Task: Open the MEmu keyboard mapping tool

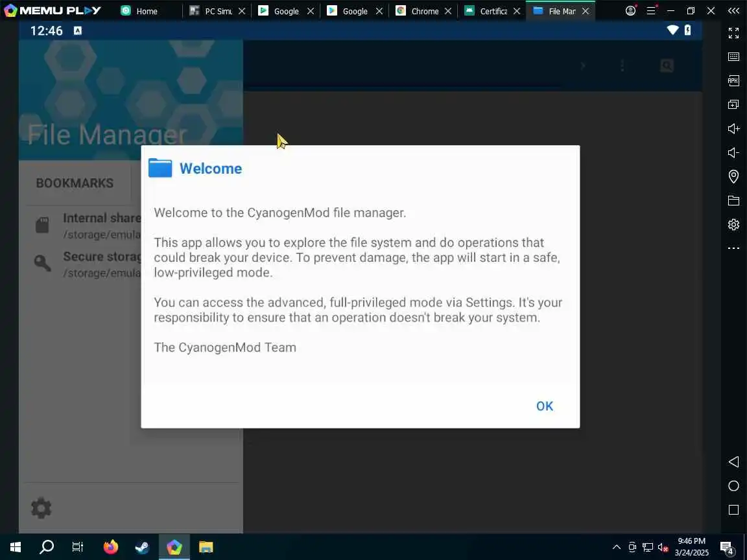Action: [x=733, y=56]
